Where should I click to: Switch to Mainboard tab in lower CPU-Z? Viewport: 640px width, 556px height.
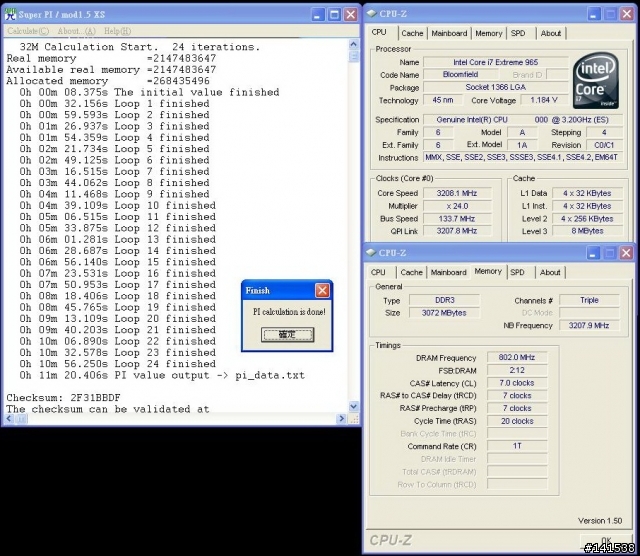pyautogui.click(x=448, y=272)
